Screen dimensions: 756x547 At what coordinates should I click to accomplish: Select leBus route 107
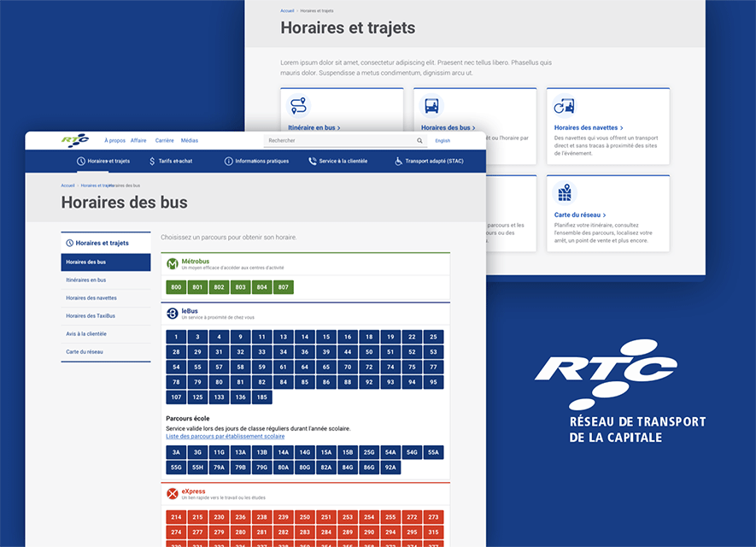click(176, 397)
